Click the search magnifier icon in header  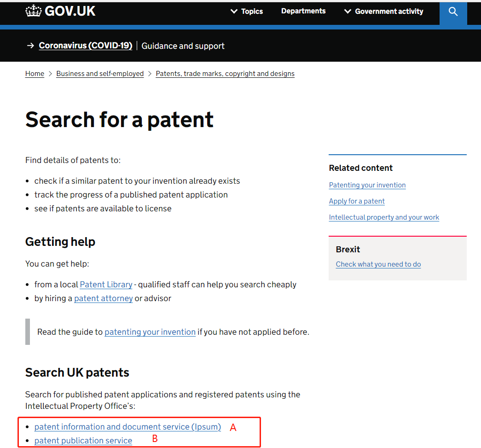(453, 12)
